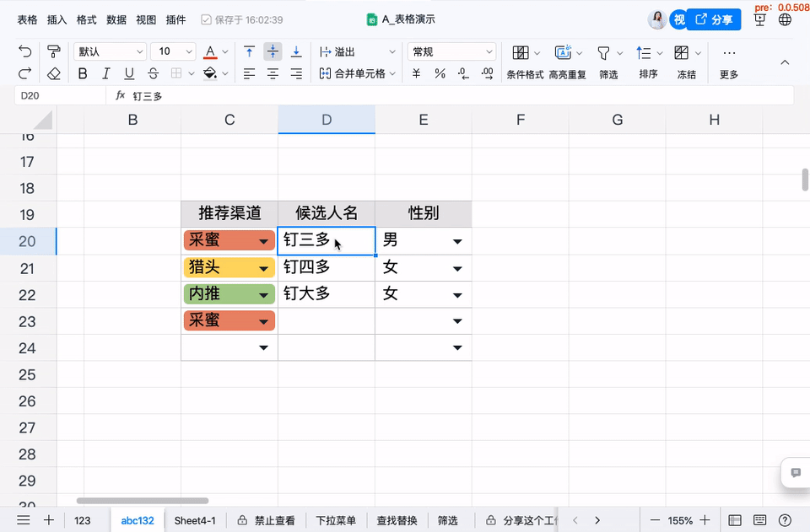810x532 pixels.
Task: Open the 表格 menu
Action: pos(27,19)
